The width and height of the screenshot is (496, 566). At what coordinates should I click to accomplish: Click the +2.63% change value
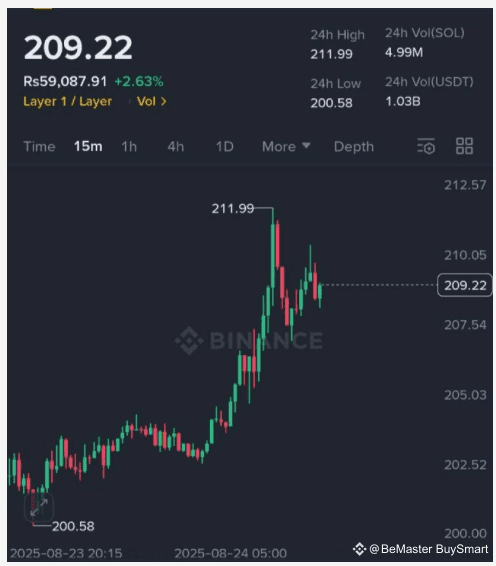point(139,82)
